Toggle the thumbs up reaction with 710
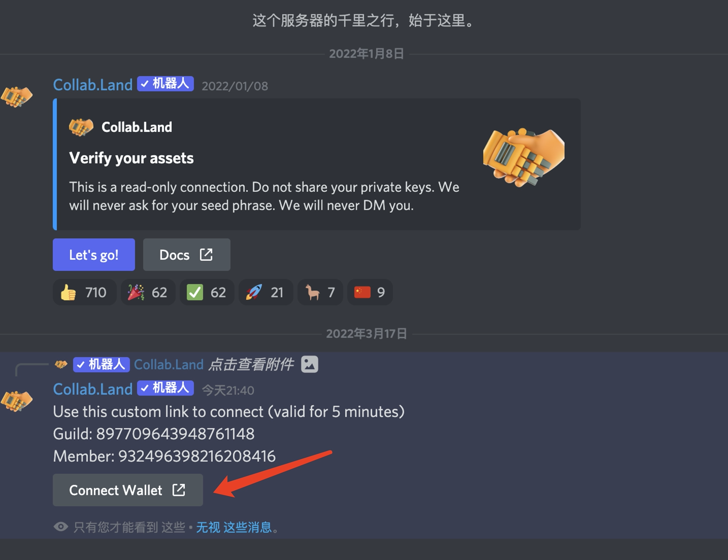The height and width of the screenshot is (560, 728). click(84, 292)
